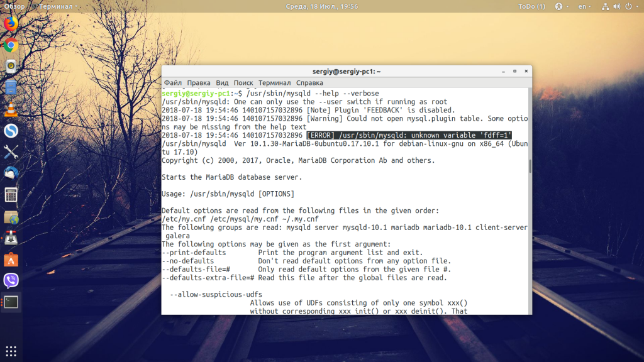The image size is (644, 362).
Task: Open the Справка menu
Action: pyautogui.click(x=309, y=82)
